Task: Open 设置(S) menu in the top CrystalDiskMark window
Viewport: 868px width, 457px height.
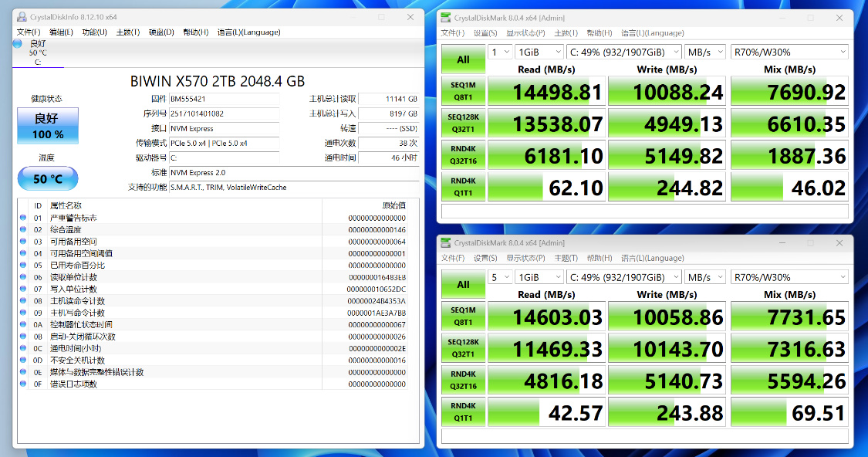Action: click(485, 33)
